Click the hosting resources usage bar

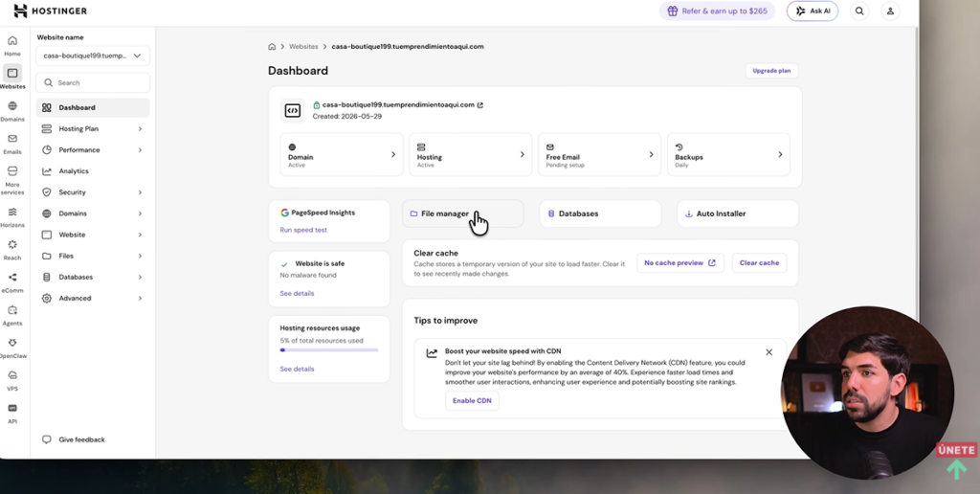[x=329, y=350]
